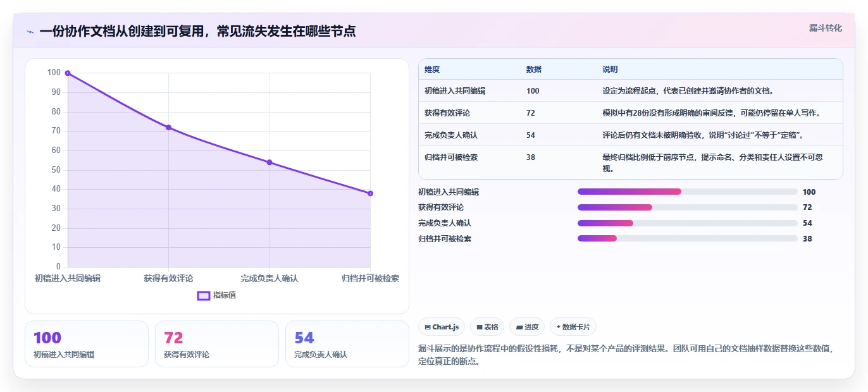Screen dimensions: 868x392
Task: Click the x-axis label 获得有效评论
Action: click(x=168, y=278)
